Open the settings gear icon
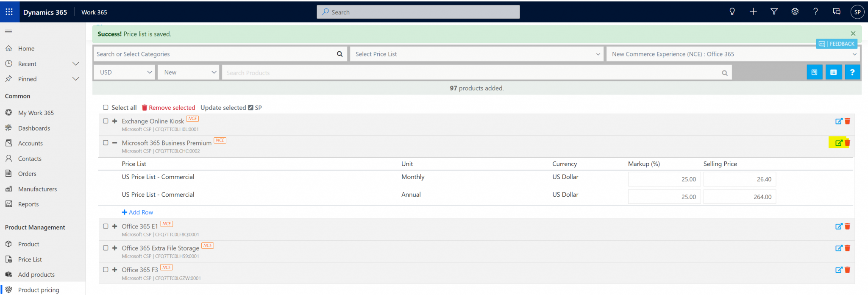Screen dimensions: 868x295 click(795, 12)
